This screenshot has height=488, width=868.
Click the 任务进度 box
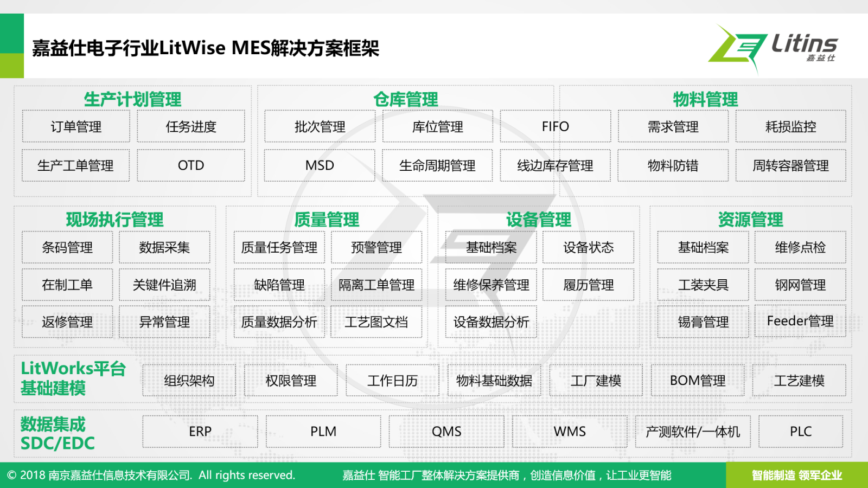click(x=191, y=126)
